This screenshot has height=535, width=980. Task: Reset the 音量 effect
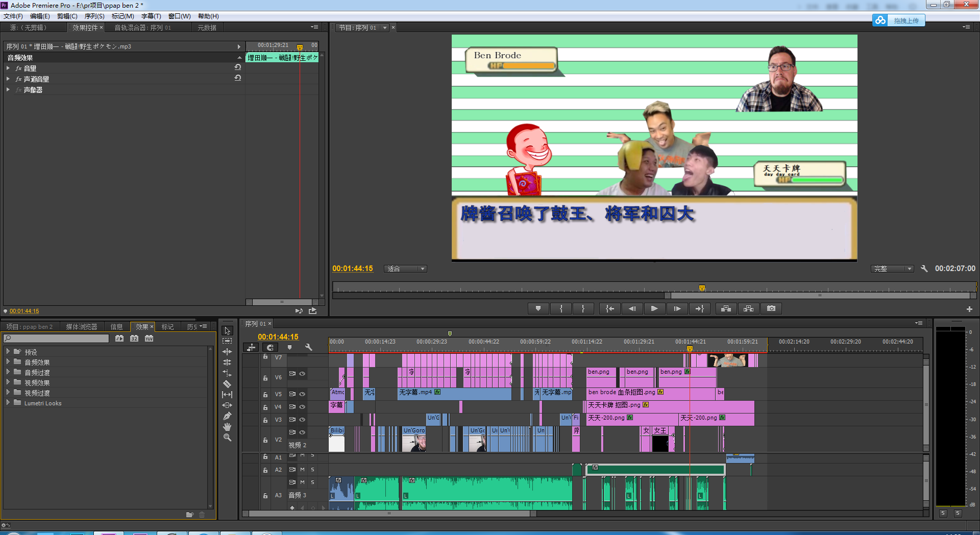coord(238,67)
